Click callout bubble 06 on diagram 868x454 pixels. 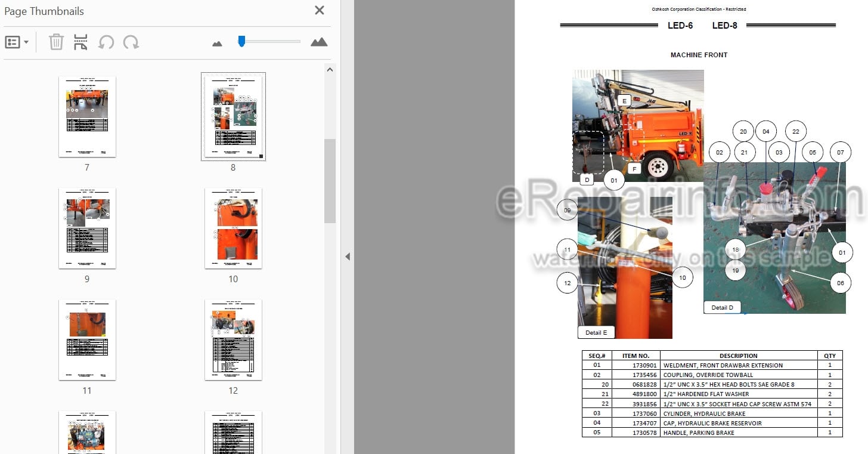(840, 283)
